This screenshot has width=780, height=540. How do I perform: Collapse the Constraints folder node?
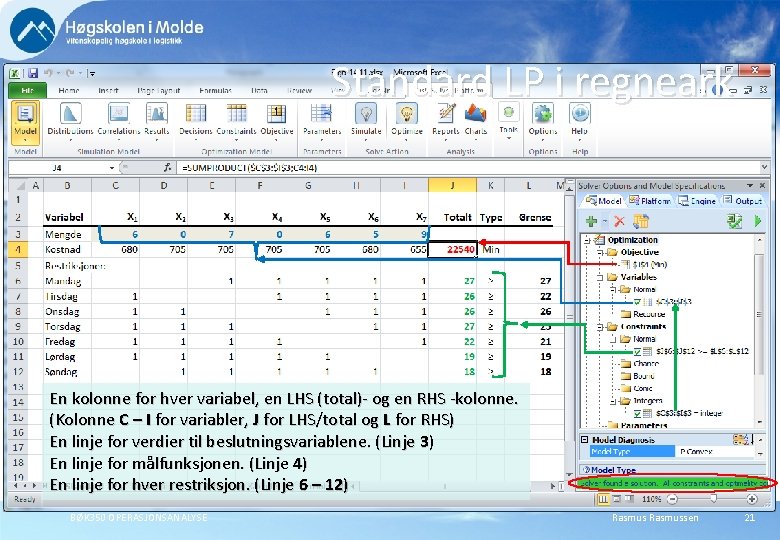[600, 327]
